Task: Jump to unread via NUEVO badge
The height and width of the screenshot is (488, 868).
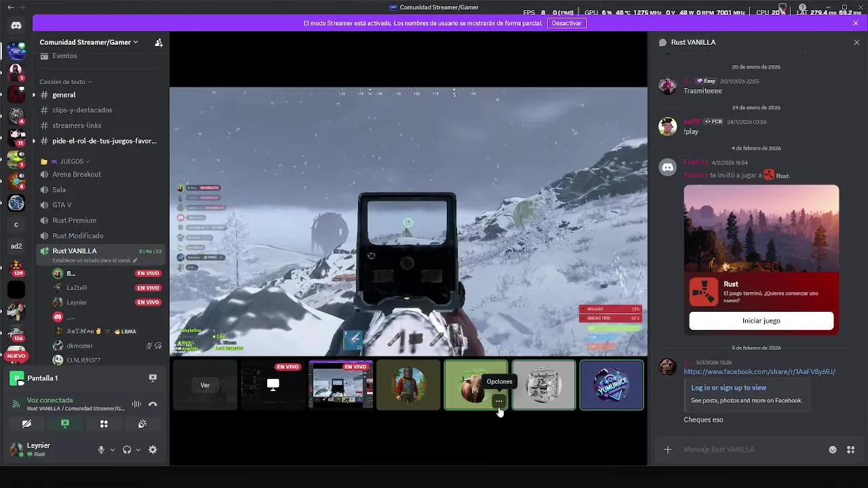Action: tap(16, 356)
